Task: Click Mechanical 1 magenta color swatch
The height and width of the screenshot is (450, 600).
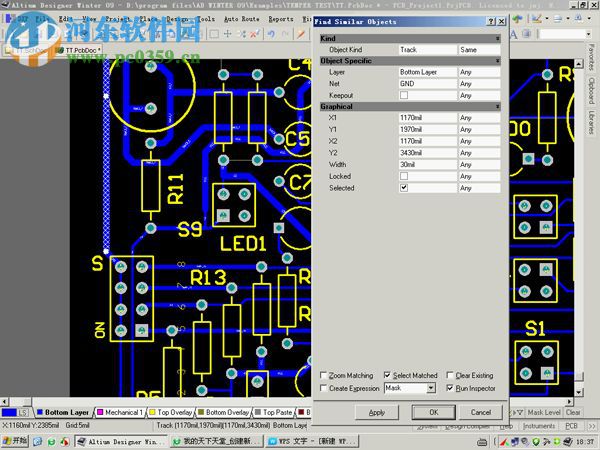Action: pyautogui.click(x=100, y=412)
